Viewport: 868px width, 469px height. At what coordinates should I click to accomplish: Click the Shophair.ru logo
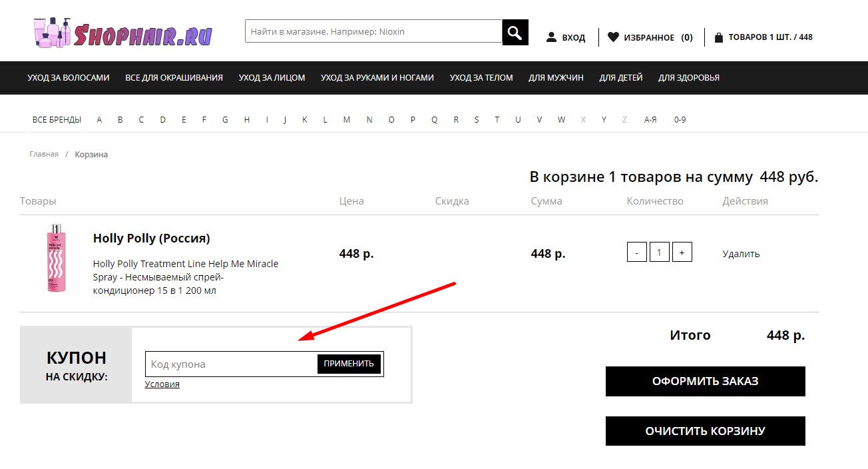pyautogui.click(x=122, y=33)
